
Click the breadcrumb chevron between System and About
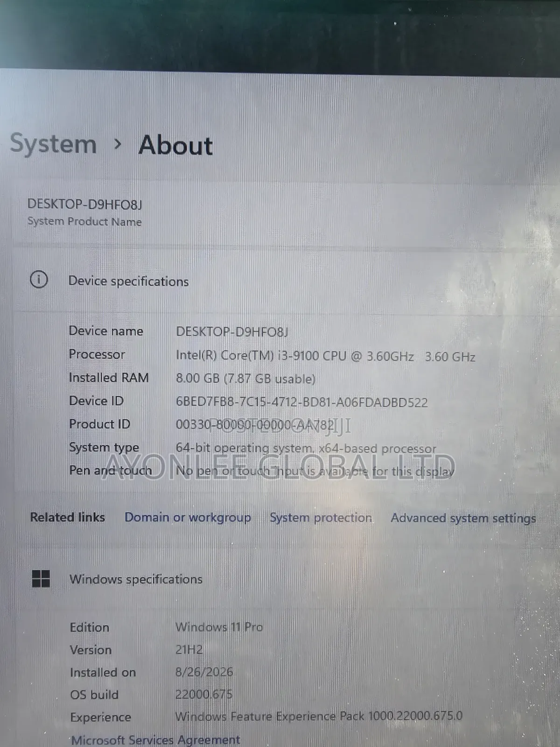click(x=118, y=144)
